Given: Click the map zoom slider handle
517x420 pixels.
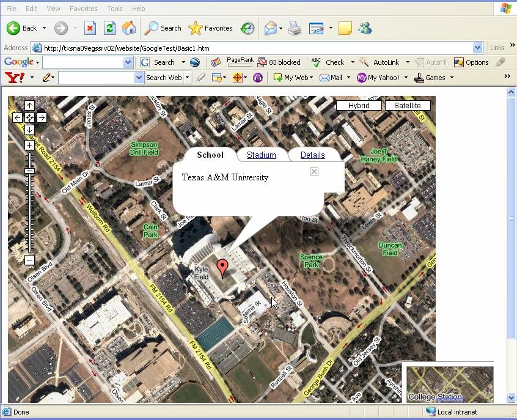Looking at the screenshot, I should pyautogui.click(x=30, y=171).
